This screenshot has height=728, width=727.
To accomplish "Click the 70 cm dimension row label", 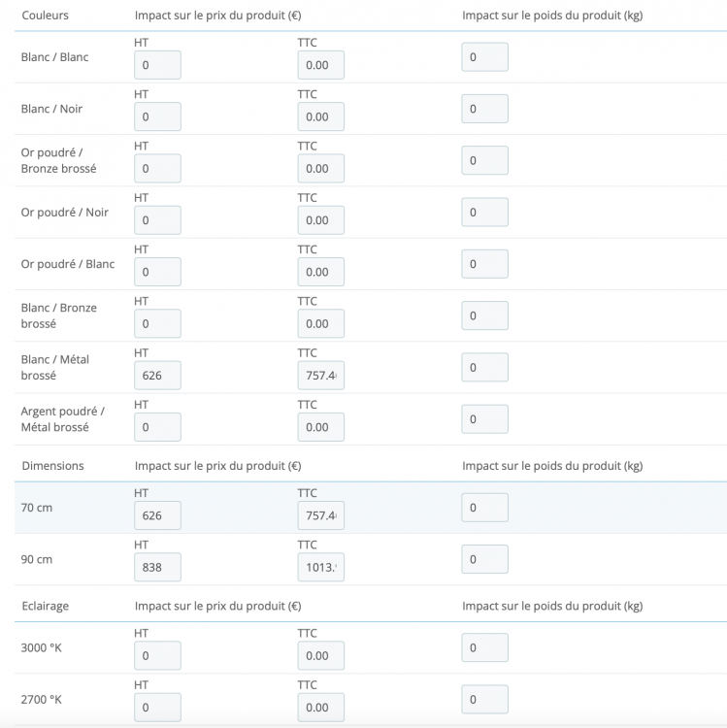I will tap(37, 508).
